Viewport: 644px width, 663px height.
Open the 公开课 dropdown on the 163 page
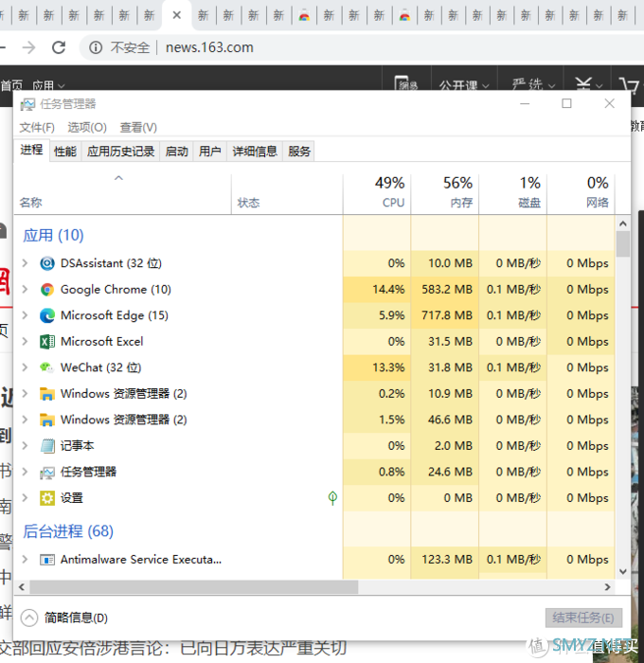pyautogui.click(x=463, y=85)
